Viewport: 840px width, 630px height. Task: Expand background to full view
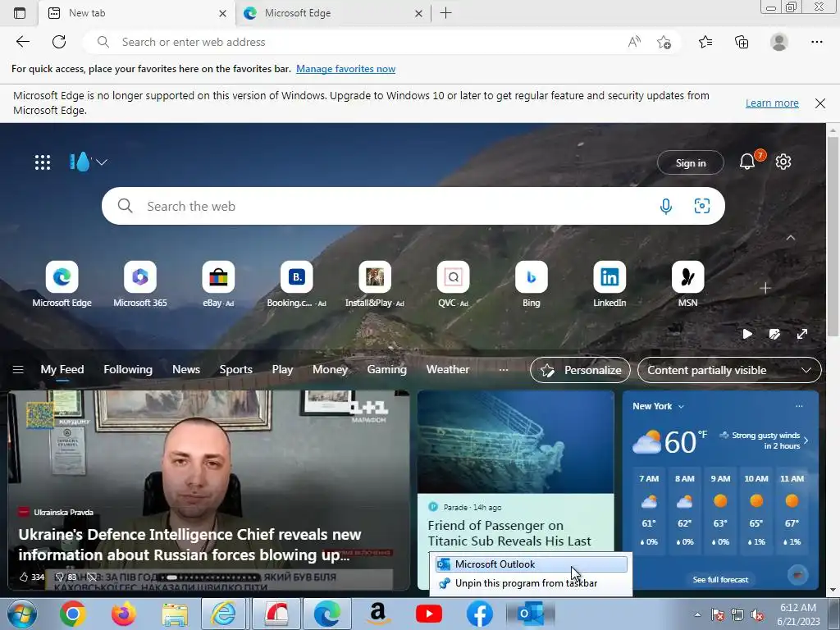tap(802, 335)
